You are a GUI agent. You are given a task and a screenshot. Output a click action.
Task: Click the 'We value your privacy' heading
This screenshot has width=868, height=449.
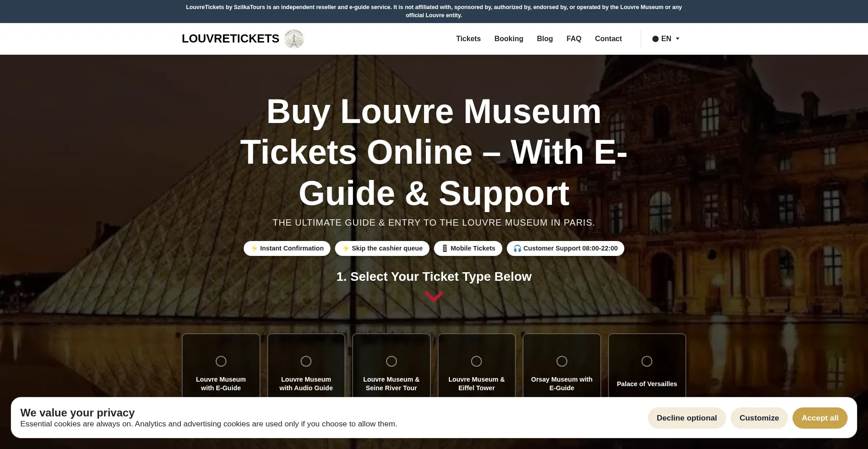[x=77, y=413]
